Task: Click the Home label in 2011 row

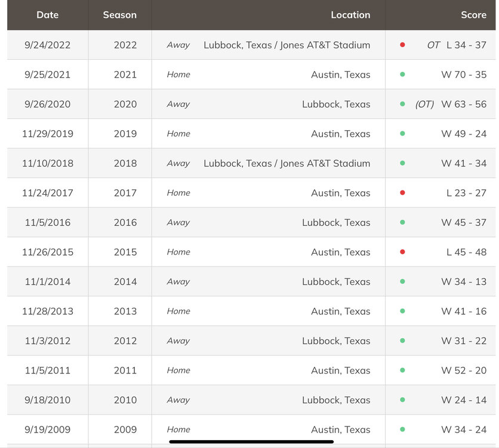Action: coord(178,370)
